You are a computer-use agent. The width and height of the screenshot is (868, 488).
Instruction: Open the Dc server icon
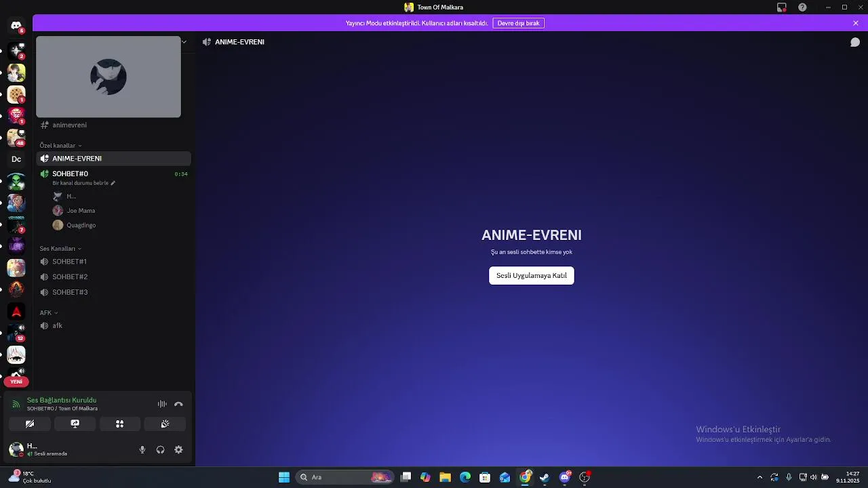(x=16, y=159)
